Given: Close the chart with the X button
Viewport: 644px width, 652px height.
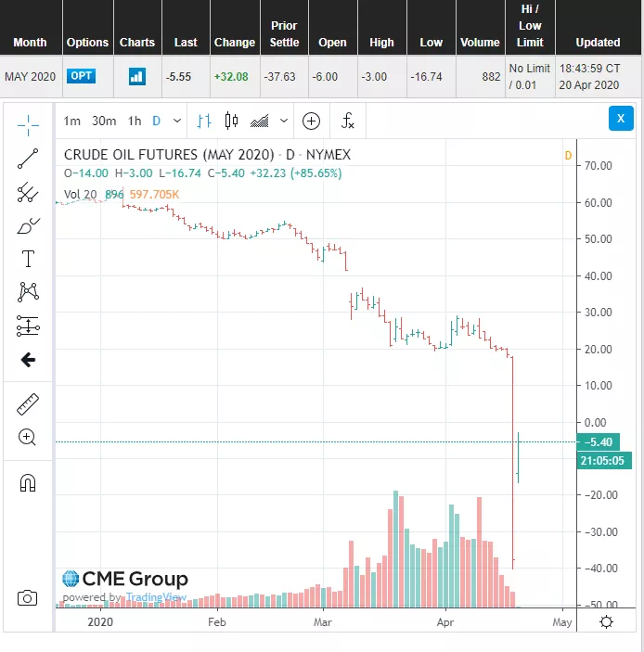Looking at the screenshot, I should click(x=621, y=118).
